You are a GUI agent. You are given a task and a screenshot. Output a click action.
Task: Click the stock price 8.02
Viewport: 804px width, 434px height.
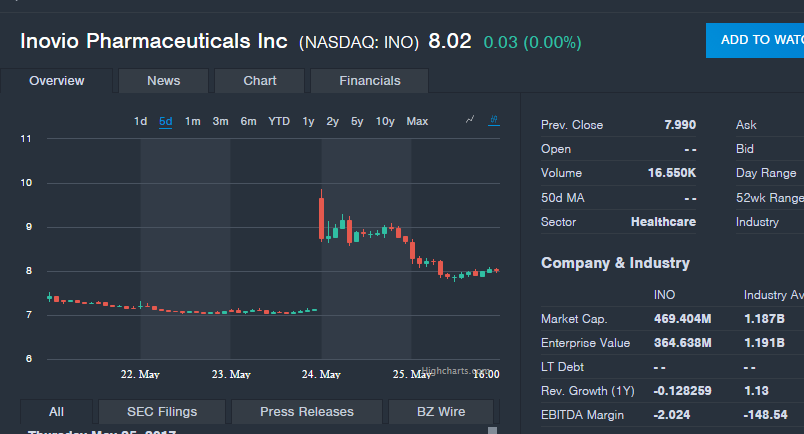[450, 41]
